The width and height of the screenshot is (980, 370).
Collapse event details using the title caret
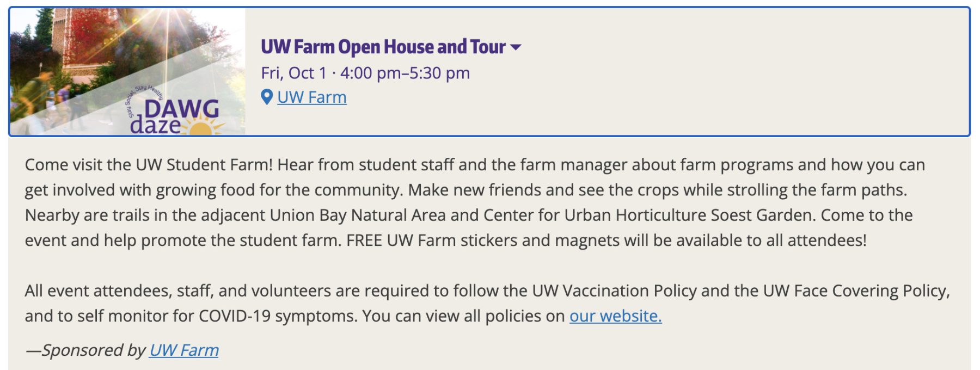tap(516, 47)
